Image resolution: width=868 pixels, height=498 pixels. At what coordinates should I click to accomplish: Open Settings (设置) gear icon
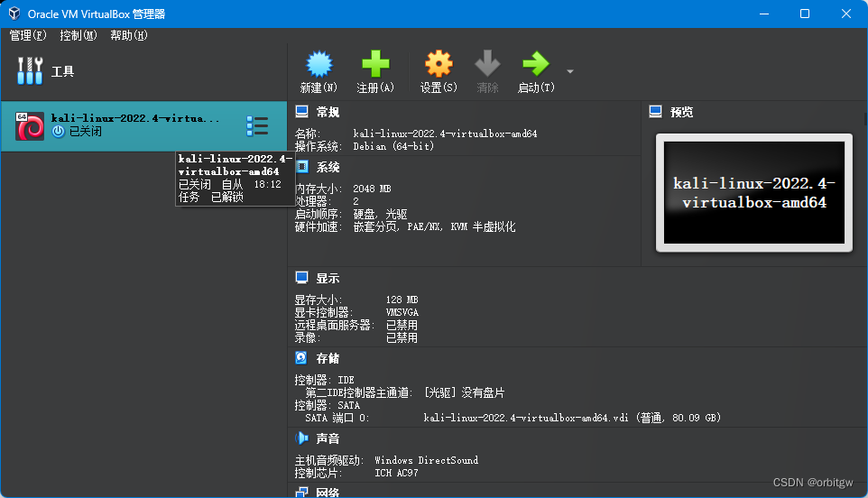tap(439, 64)
